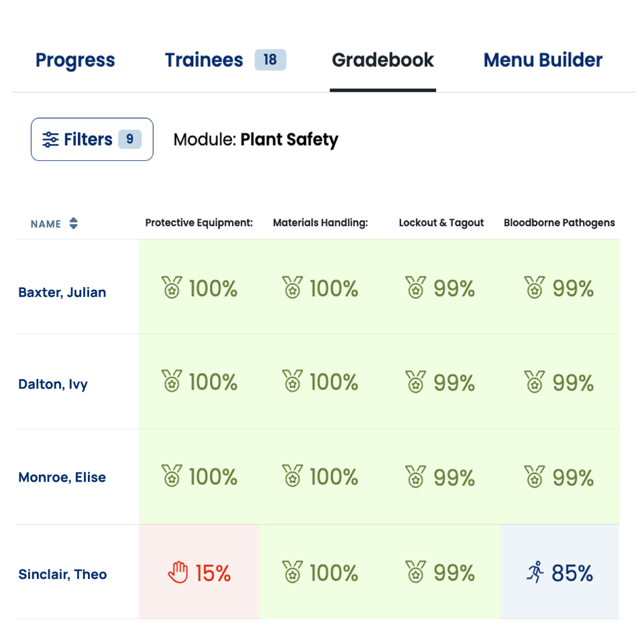This screenshot has width=644, height=644.
Task: Click Baxter, Julian's Protective Equipment medal icon
Action: coord(172,288)
